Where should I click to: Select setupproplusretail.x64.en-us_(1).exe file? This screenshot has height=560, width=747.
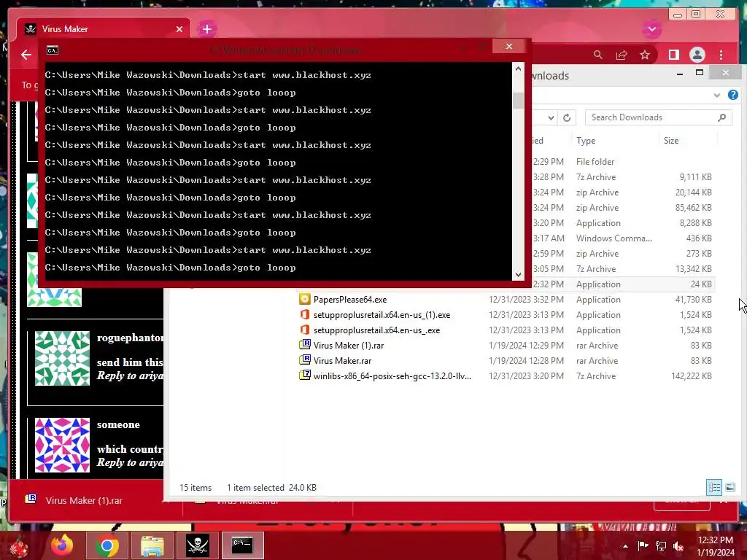pyautogui.click(x=382, y=315)
